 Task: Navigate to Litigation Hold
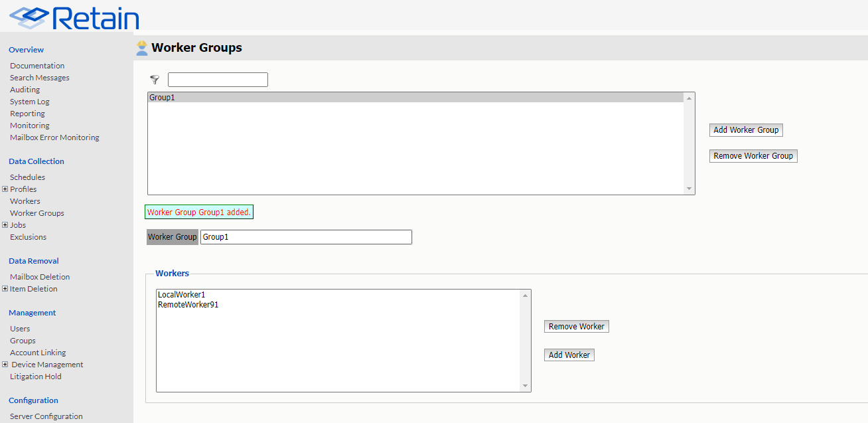pos(36,377)
